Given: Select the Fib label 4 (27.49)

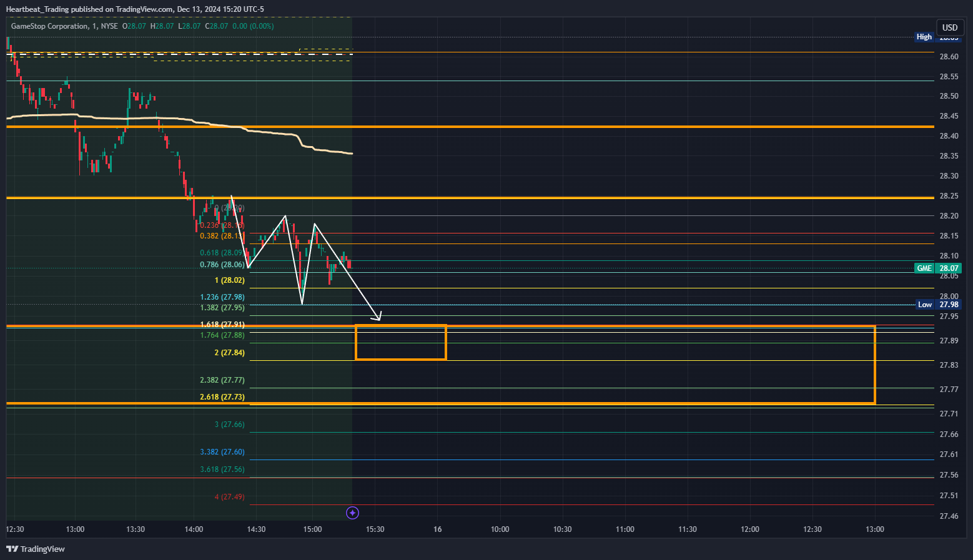Looking at the screenshot, I should (x=230, y=497).
